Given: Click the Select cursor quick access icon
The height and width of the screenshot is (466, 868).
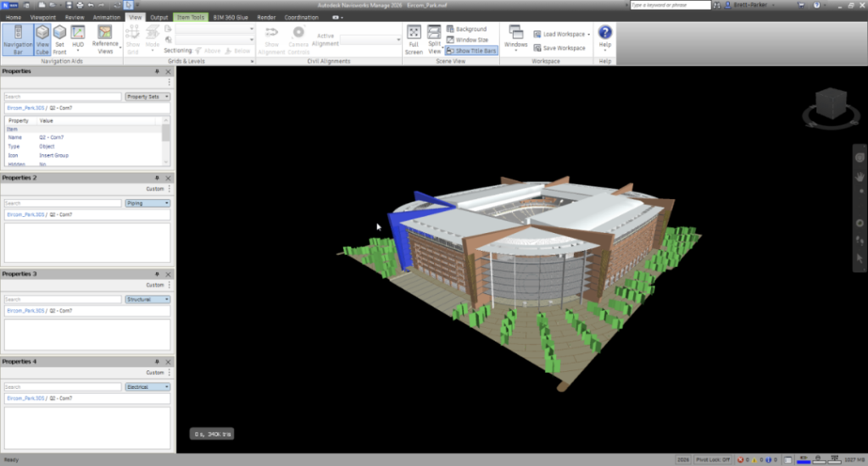Looking at the screenshot, I should coord(129,5).
